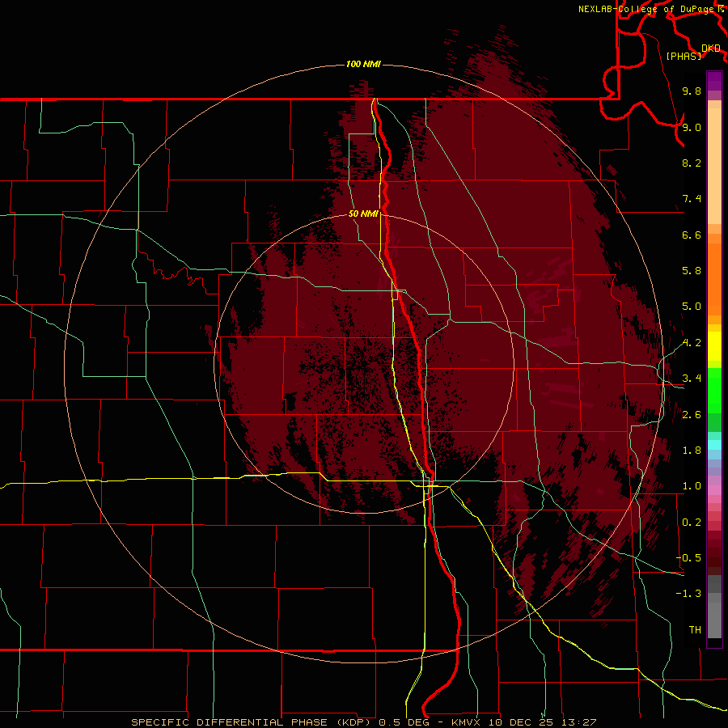The height and width of the screenshot is (728, 728).
Task: Click the bright green segment of the color bar
Action: click(714, 391)
